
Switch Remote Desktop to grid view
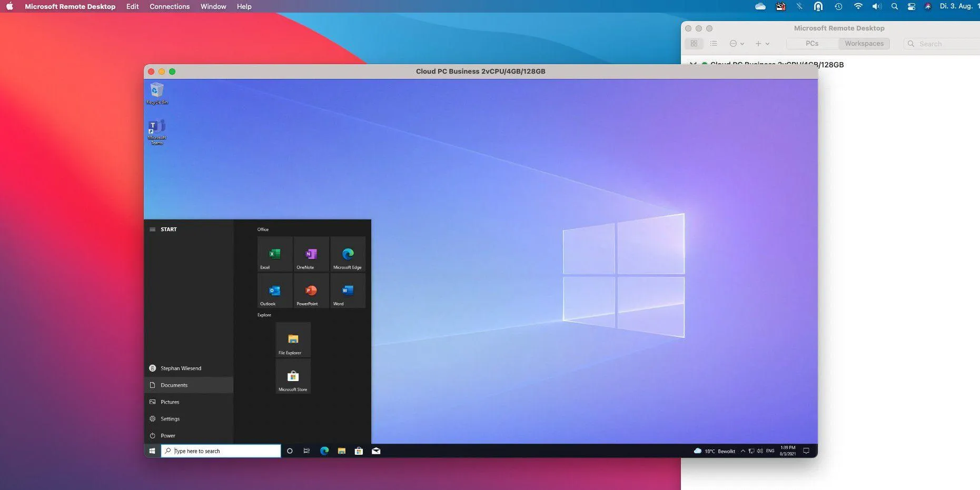pos(694,43)
